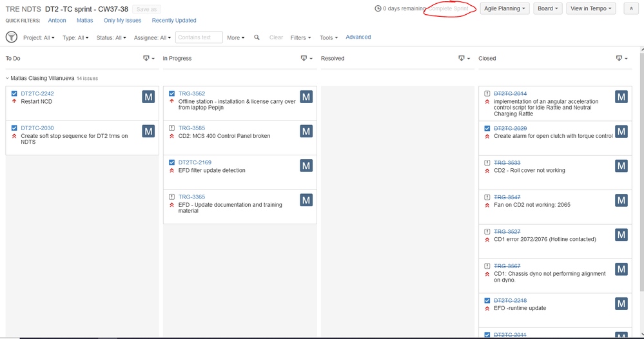Click assignee avatar M on TRG-3365
This screenshot has width=644, height=339.
(x=306, y=200)
